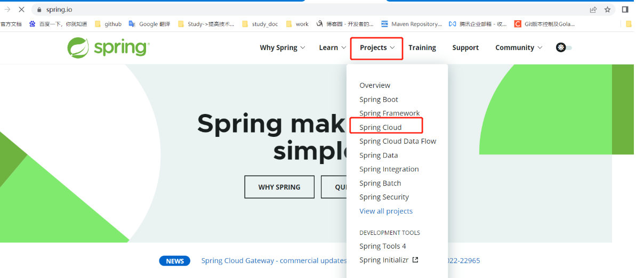Open the browser side panel icon

[625, 10]
